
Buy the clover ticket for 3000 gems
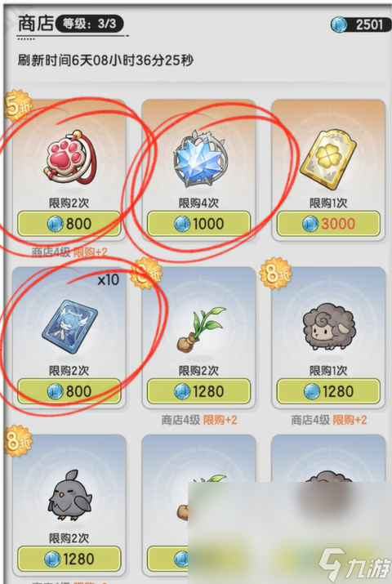click(x=328, y=224)
